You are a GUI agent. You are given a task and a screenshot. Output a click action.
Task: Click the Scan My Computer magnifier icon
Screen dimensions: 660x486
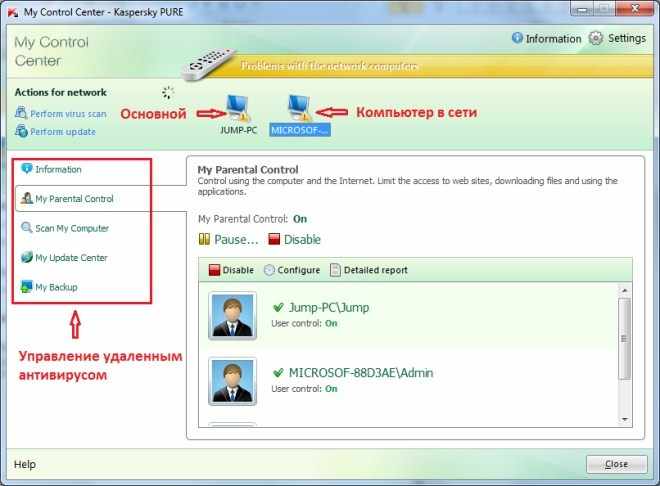27,228
